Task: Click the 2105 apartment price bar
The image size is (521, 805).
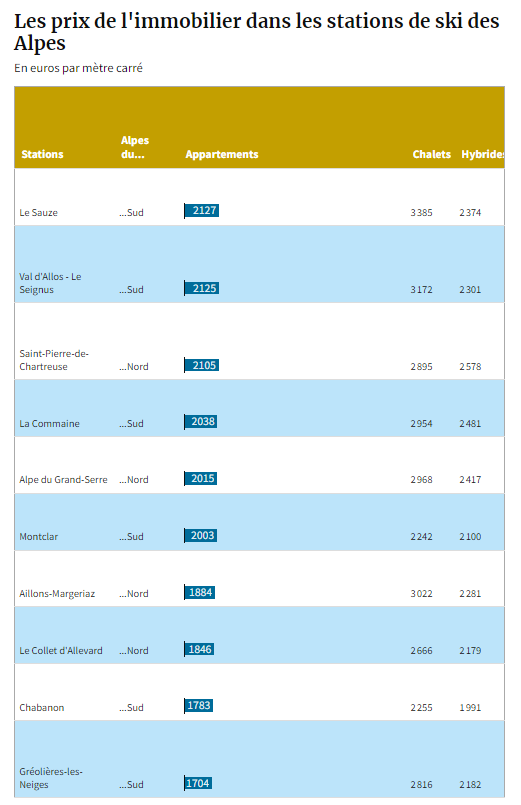Action: point(202,366)
